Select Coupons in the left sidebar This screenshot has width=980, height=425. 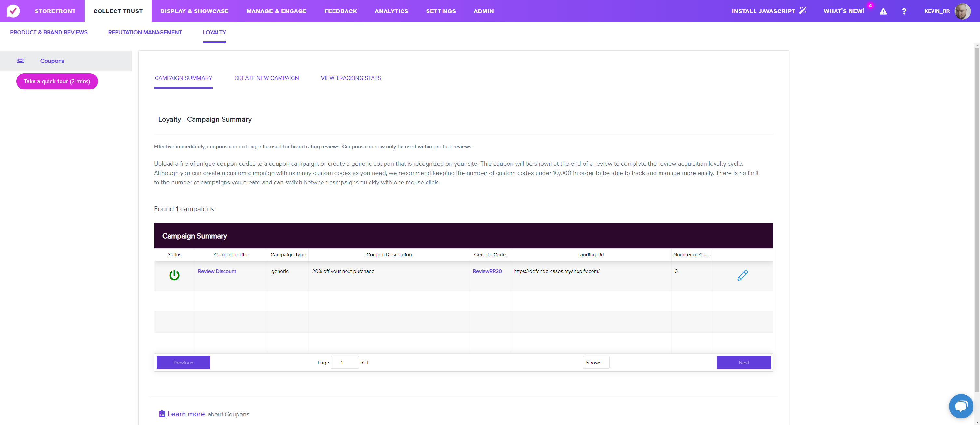coord(66,61)
